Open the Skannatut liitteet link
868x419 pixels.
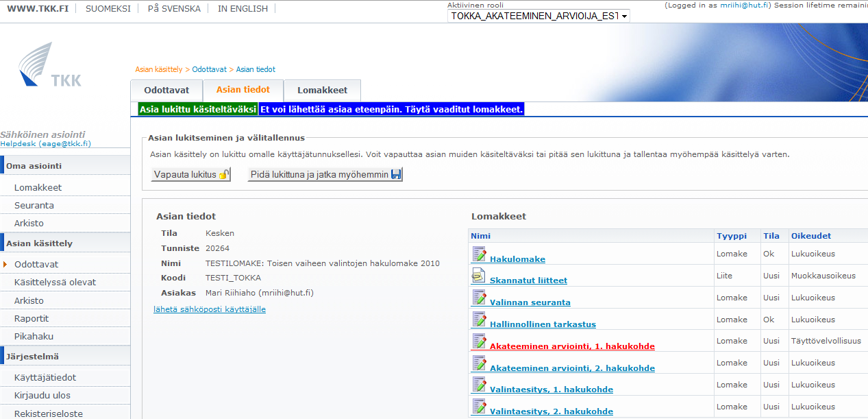point(528,280)
